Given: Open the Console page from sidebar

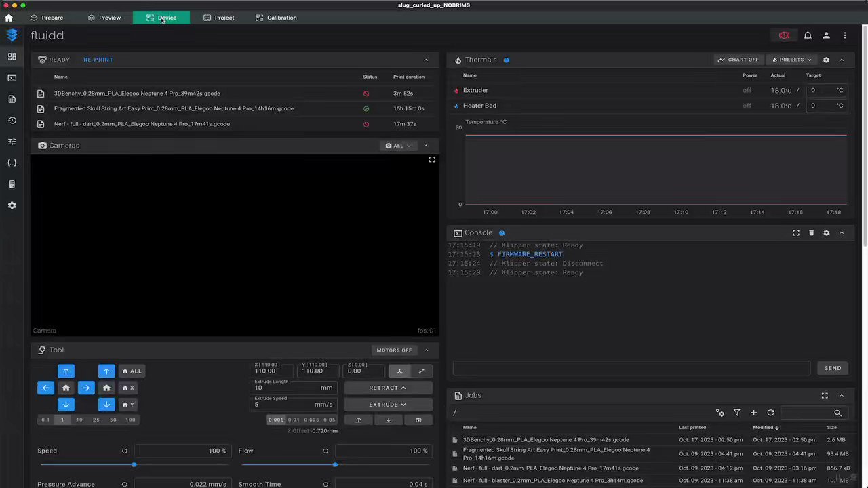Looking at the screenshot, I should (12, 78).
